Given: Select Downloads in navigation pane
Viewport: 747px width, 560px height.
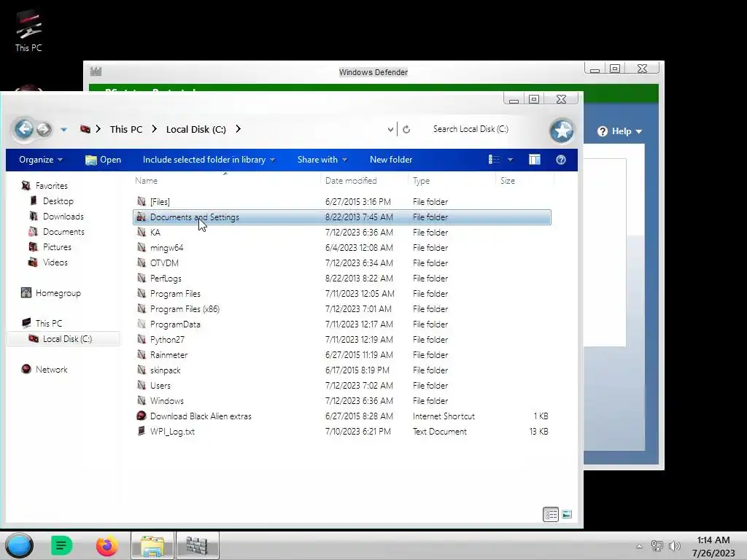Looking at the screenshot, I should (63, 216).
